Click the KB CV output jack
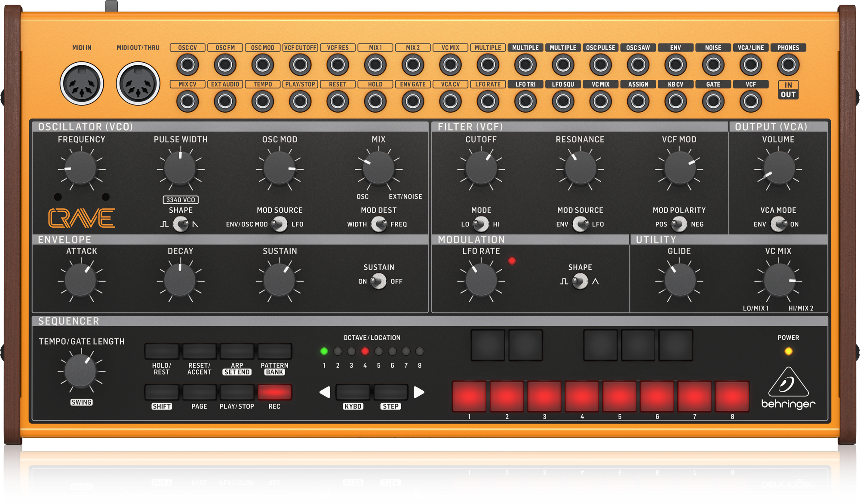The height and width of the screenshot is (504, 860). click(676, 101)
